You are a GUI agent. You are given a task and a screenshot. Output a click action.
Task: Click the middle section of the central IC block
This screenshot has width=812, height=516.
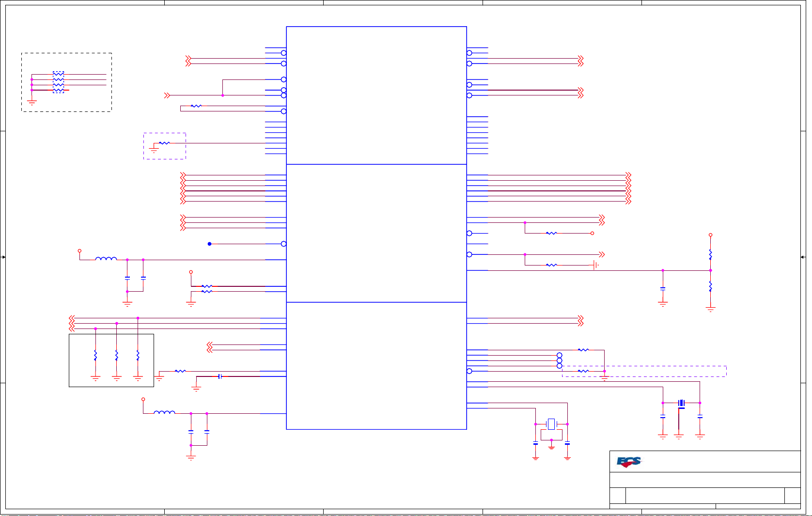(x=376, y=233)
